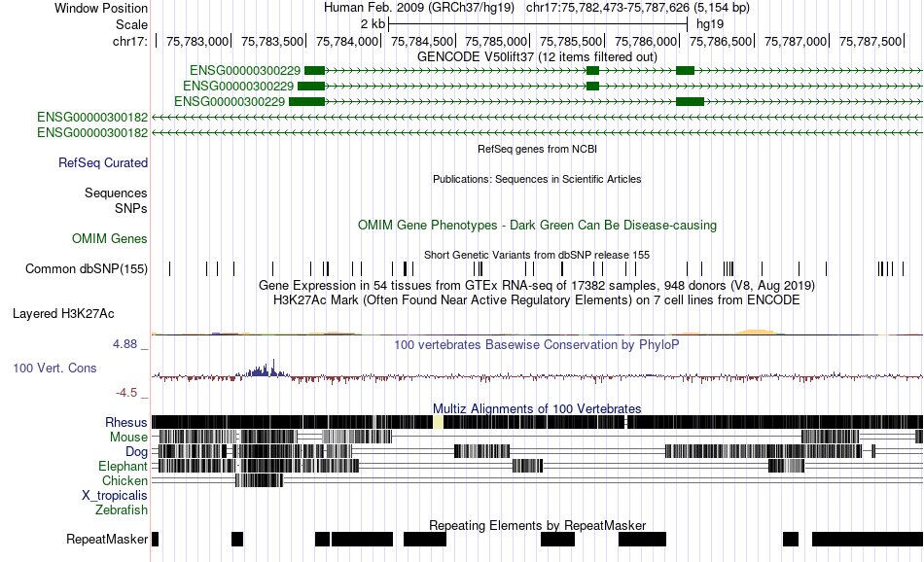Click the 75,784,500 ruler coordinate
The height and width of the screenshot is (562, 924).
pyautogui.click(x=421, y=41)
